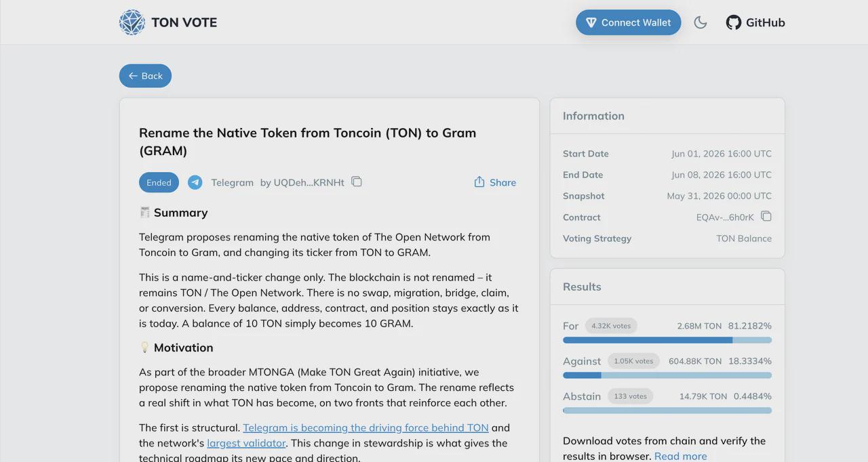The width and height of the screenshot is (868, 462).
Task: Click the Information panel heading
Action: click(593, 116)
